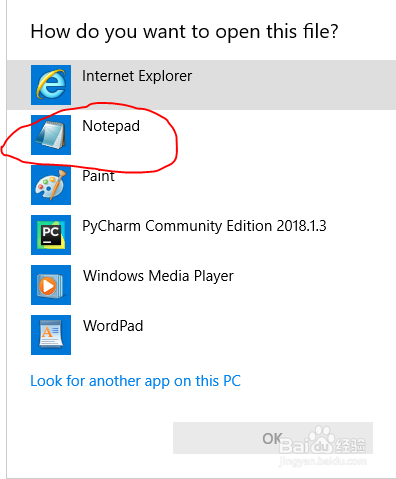This screenshot has height=479, width=396.
Task: Confirm with the OK button
Action: pyautogui.click(x=273, y=438)
